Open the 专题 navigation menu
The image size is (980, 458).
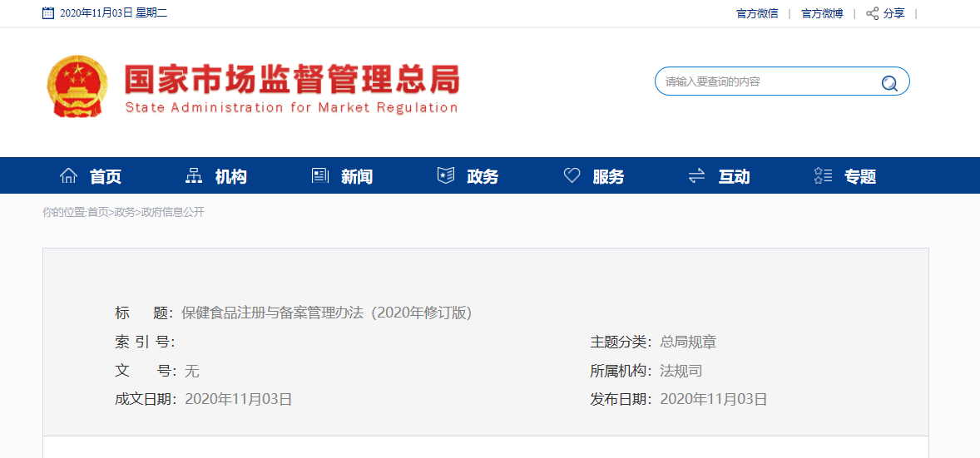(x=860, y=177)
